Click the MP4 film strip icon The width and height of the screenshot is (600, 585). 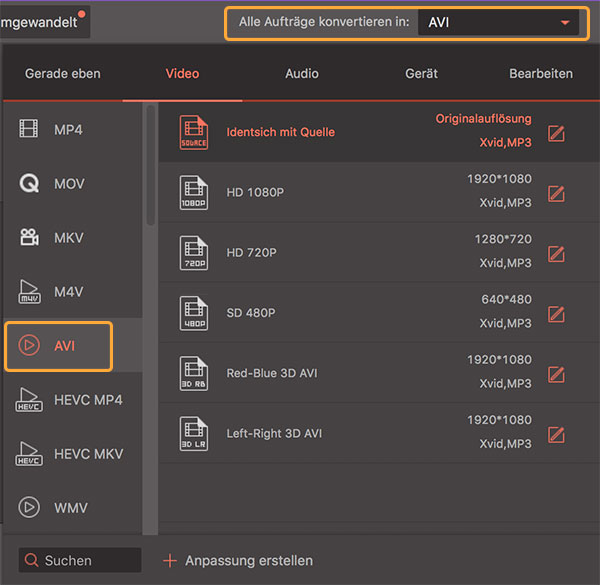tap(29, 128)
